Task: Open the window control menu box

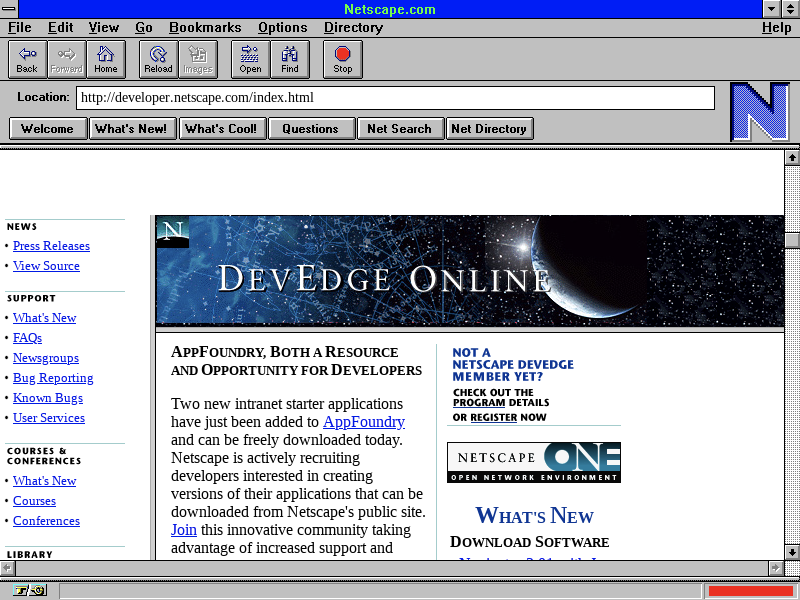Action: [x=9, y=9]
